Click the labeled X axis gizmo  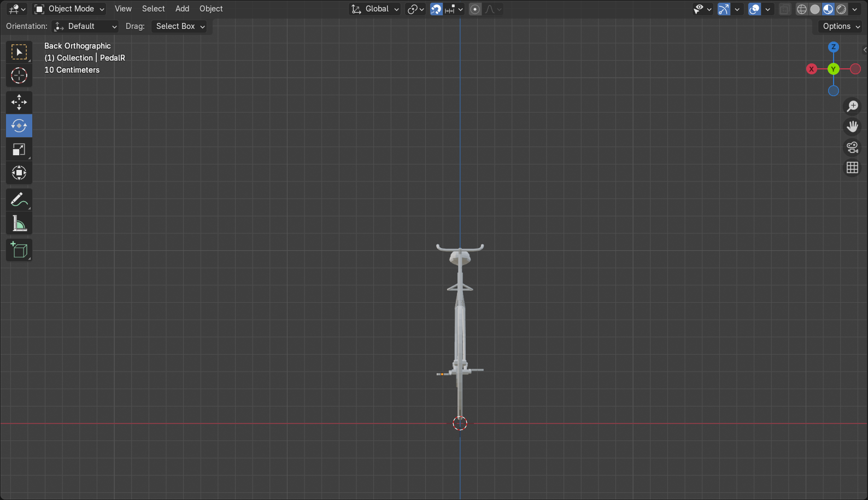(x=812, y=69)
